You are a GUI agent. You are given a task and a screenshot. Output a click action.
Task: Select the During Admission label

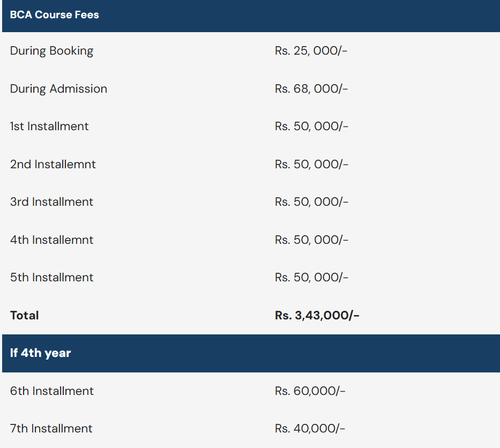click(58, 89)
